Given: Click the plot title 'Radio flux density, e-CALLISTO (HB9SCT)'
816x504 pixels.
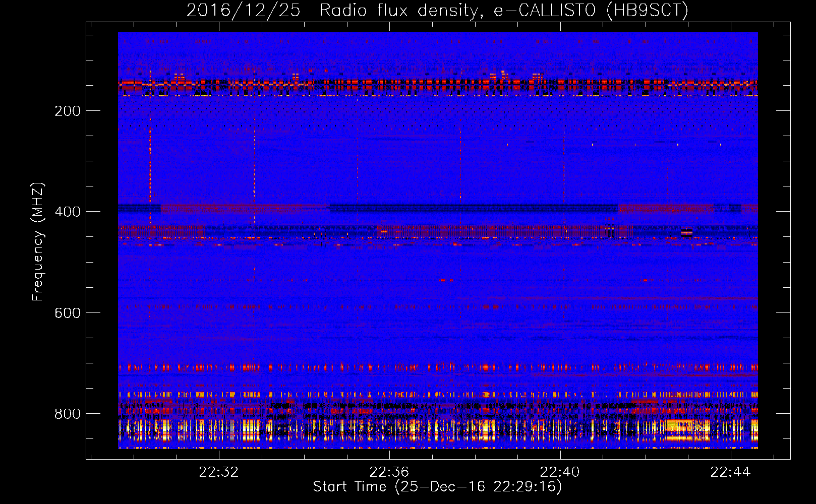Looking at the screenshot, I should coord(503,10).
